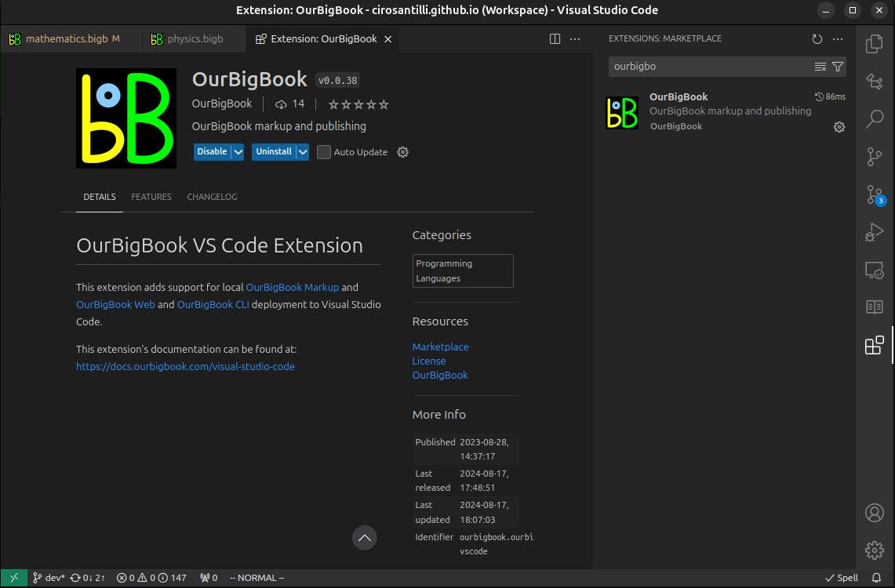Expand the Disable button dropdown arrow

(238, 152)
